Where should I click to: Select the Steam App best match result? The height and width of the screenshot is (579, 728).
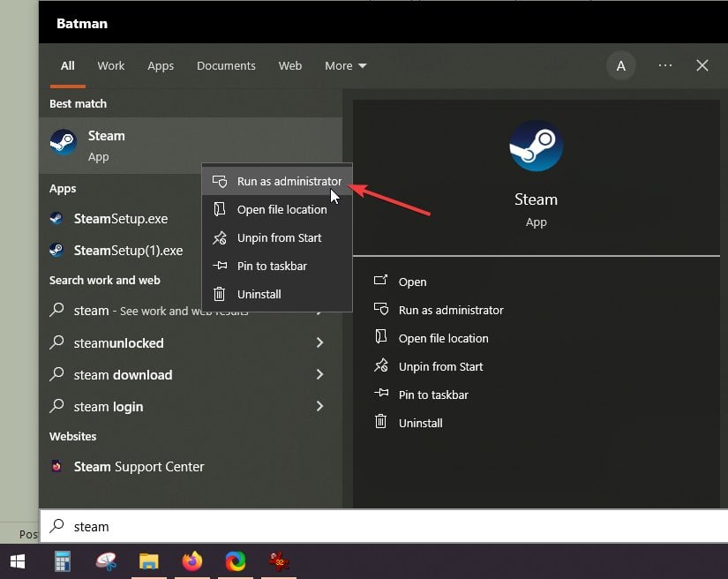coord(191,146)
